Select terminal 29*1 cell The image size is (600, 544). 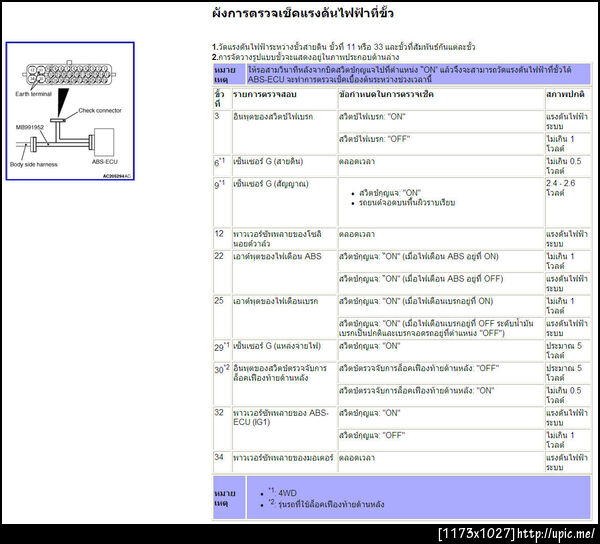[222, 350]
